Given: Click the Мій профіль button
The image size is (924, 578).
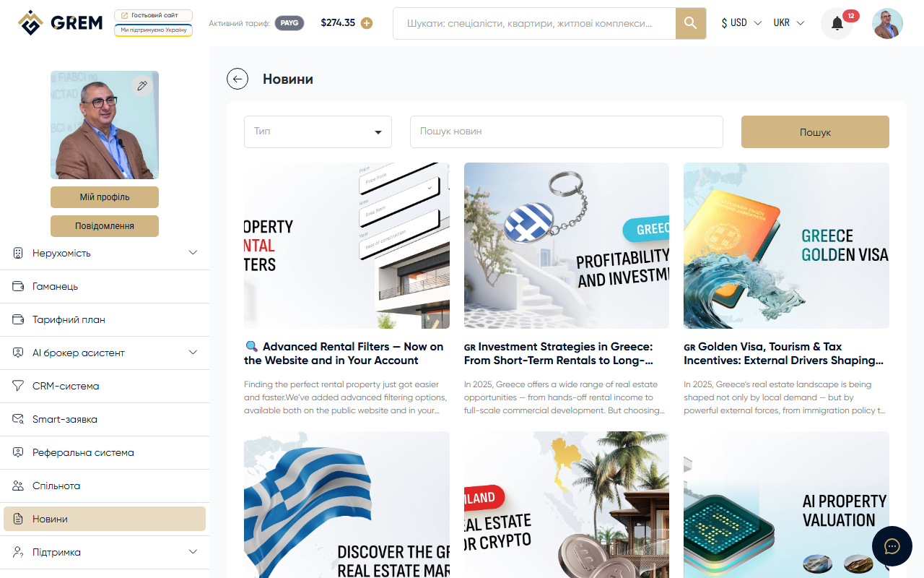Looking at the screenshot, I should click(105, 197).
